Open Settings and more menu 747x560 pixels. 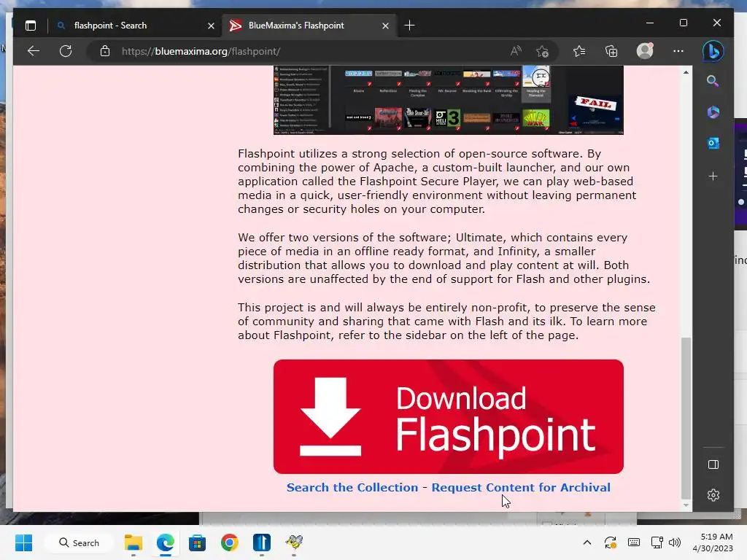(678, 51)
